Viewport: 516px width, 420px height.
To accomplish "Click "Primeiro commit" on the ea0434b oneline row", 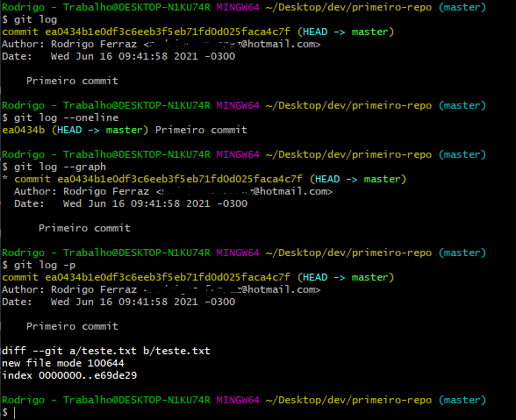I will (x=201, y=130).
